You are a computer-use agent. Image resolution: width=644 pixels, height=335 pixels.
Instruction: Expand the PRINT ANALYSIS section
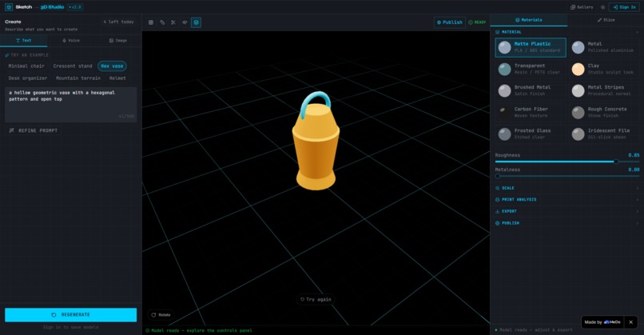[566, 199]
